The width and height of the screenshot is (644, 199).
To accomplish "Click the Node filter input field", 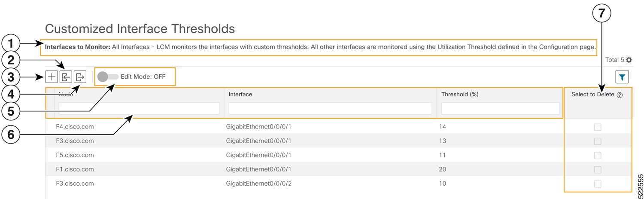I will click(x=139, y=108).
